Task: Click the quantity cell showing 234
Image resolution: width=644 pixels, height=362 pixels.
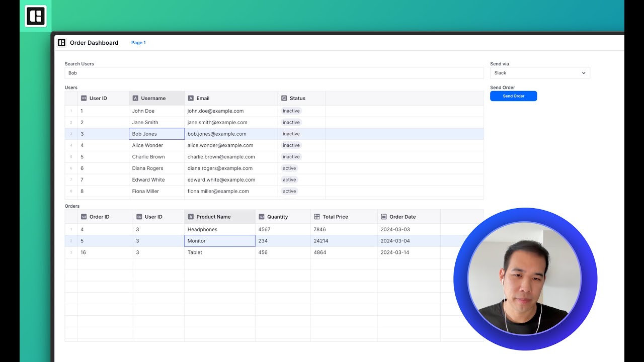Action: tap(283, 241)
